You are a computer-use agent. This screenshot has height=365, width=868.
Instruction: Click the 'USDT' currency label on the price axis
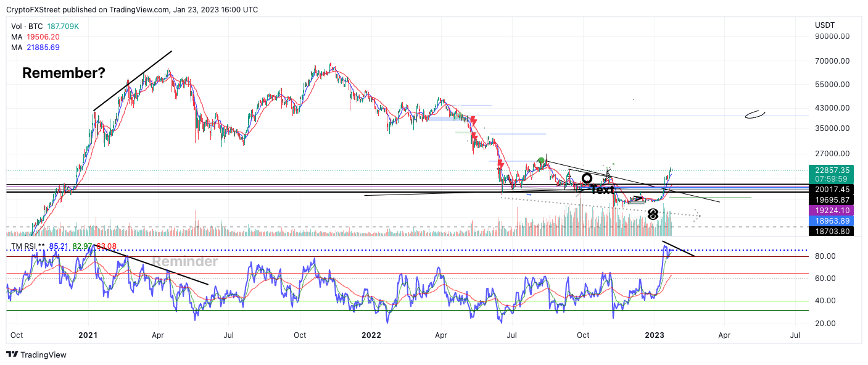click(x=825, y=25)
